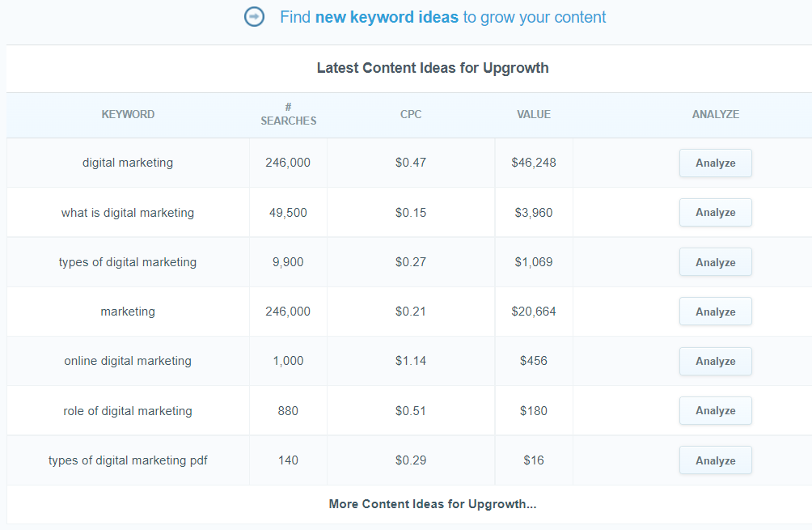Click the 246,000 searches value for digital marketing
The image size is (812, 530).
point(288,163)
